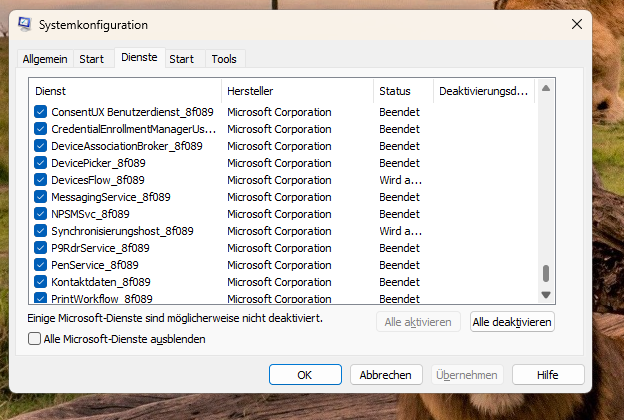This screenshot has width=624, height=420.
Task: Sort by the Dienst column header
Action: 125,91
